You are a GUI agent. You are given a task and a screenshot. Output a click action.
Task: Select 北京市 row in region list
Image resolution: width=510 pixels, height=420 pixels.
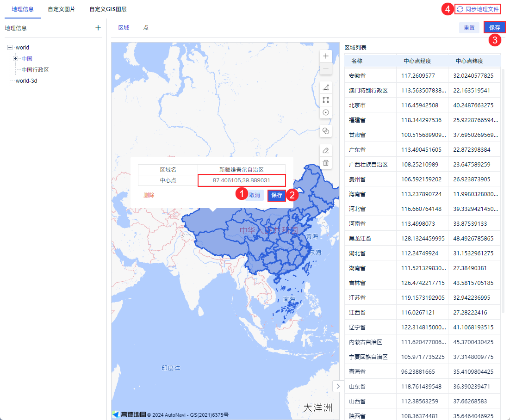click(x=423, y=105)
